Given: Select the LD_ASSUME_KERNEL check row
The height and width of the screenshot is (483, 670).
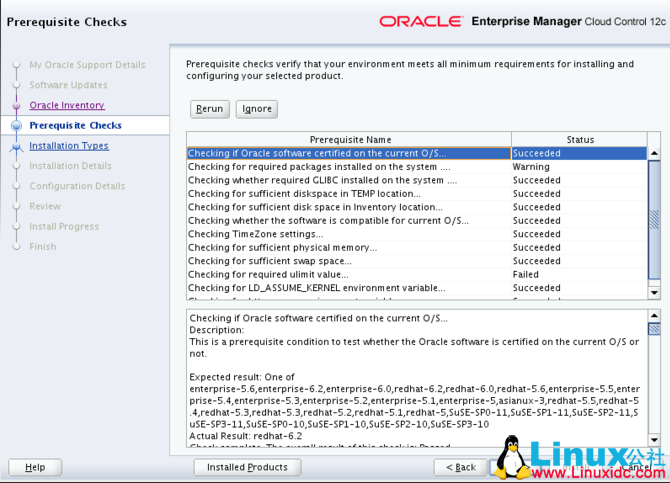Looking at the screenshot, I should click(417, 288).
